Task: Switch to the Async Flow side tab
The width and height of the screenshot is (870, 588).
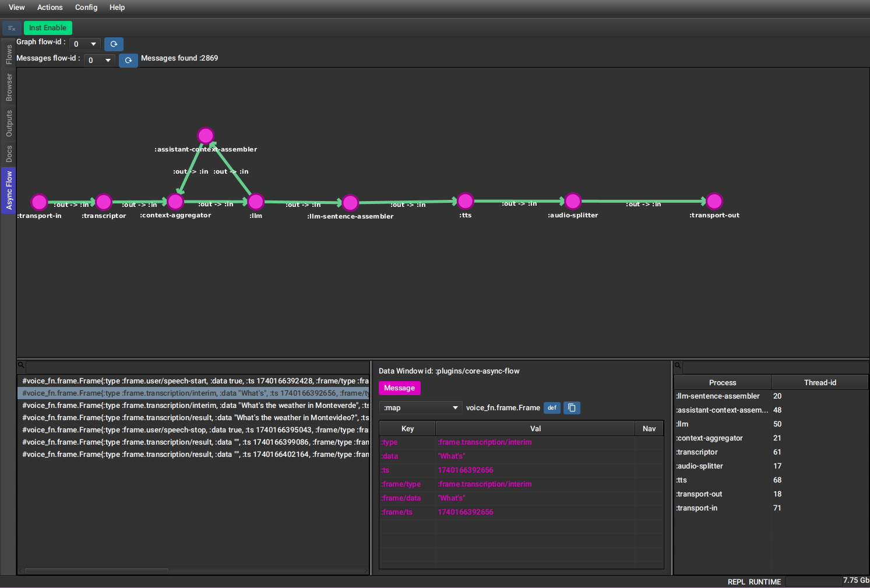Action: tap(9, 191)
